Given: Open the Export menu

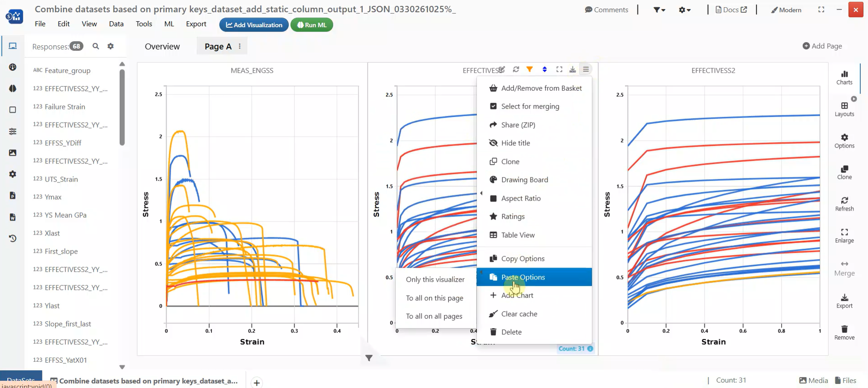Looking at the screenshot, I should coord(196,24).
